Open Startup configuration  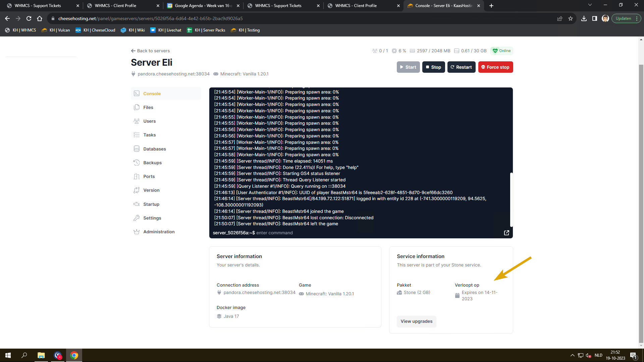point(151,204)
